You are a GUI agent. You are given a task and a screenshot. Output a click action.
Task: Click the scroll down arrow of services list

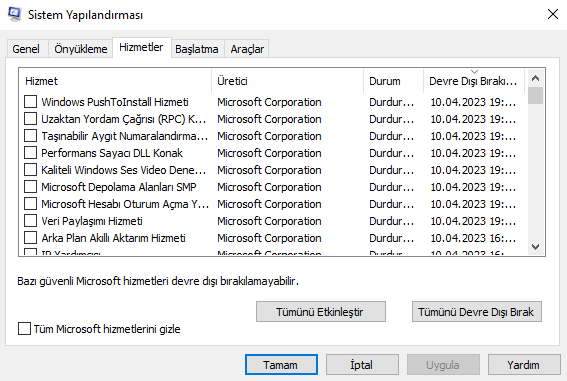[536, 247]
